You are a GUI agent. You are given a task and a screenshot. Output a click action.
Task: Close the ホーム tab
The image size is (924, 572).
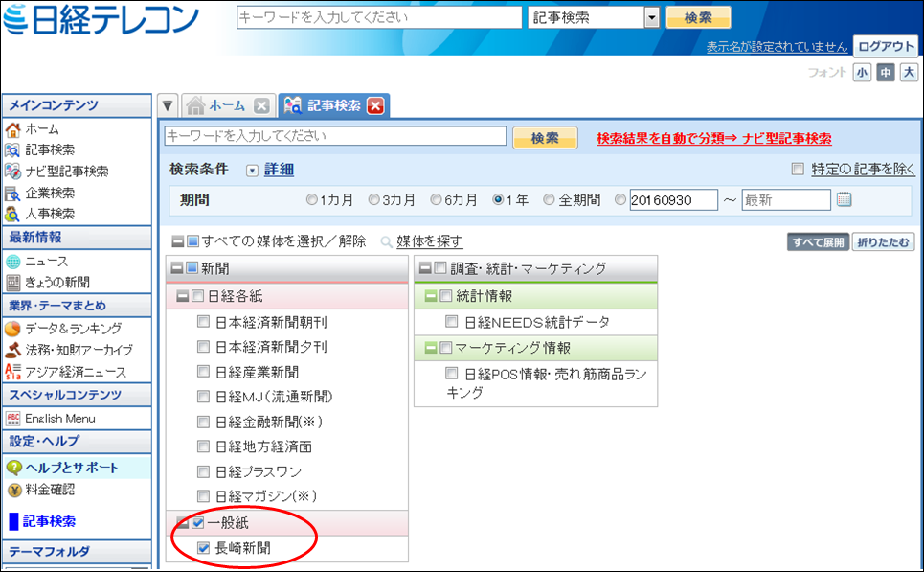pos(261,106)
